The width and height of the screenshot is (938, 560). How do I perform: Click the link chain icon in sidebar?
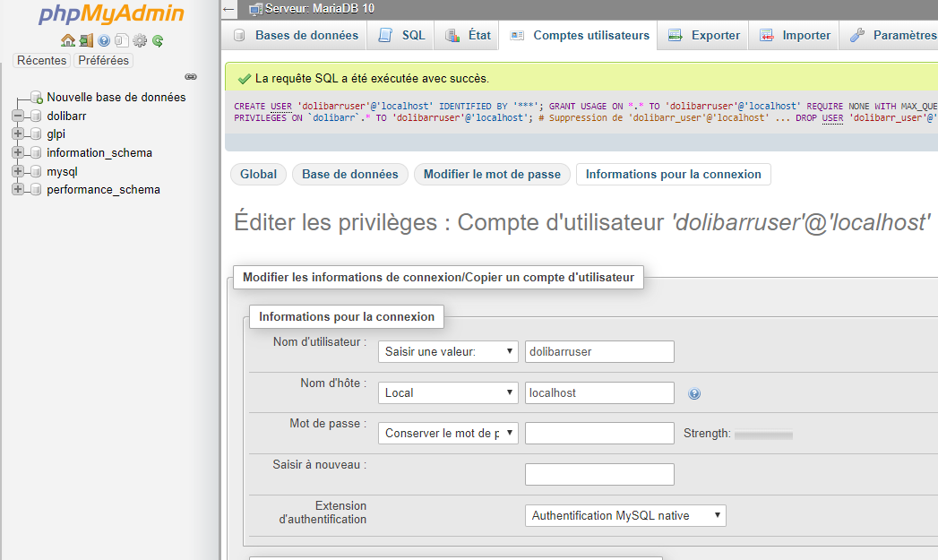pos(190,77)
